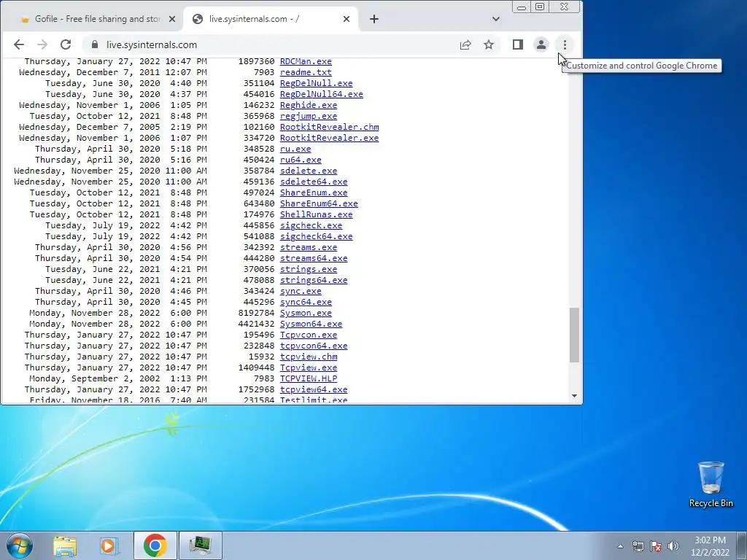
Task: Click the tcpvcon64.exe link
Action: [314, 346]
